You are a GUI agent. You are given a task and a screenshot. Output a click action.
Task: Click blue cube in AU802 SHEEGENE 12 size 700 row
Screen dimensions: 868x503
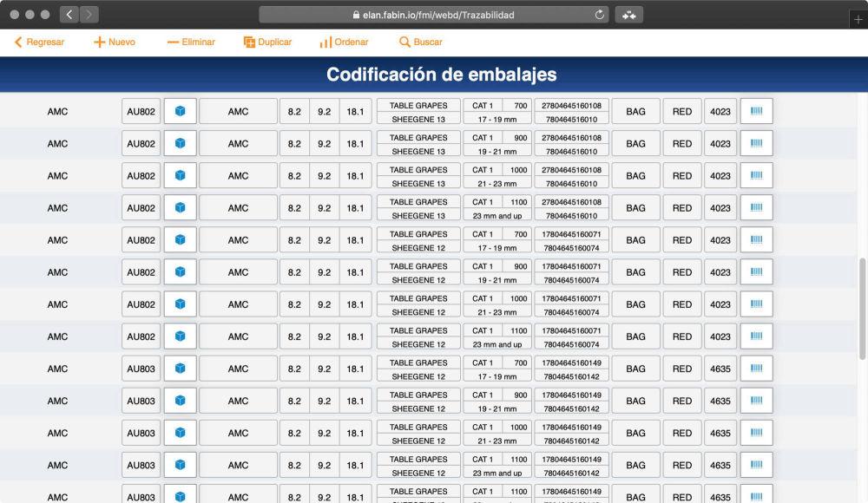click(181, 240)
